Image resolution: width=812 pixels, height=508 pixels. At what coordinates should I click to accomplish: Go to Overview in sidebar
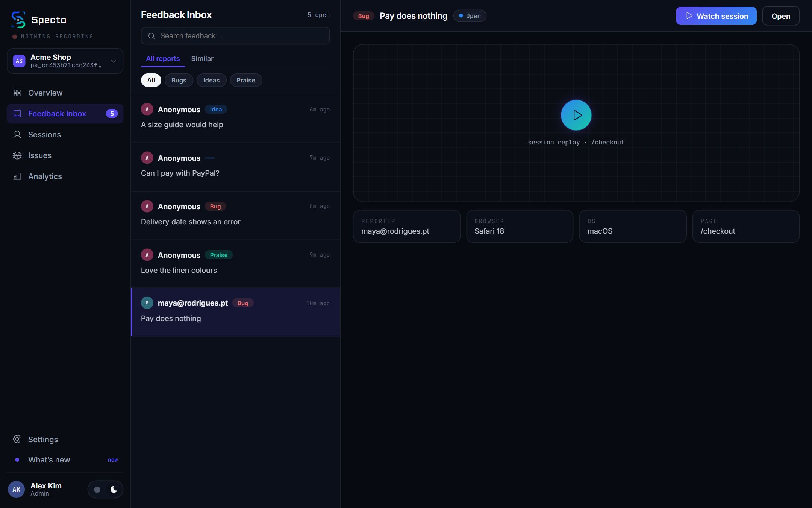(x=65, y=93)
